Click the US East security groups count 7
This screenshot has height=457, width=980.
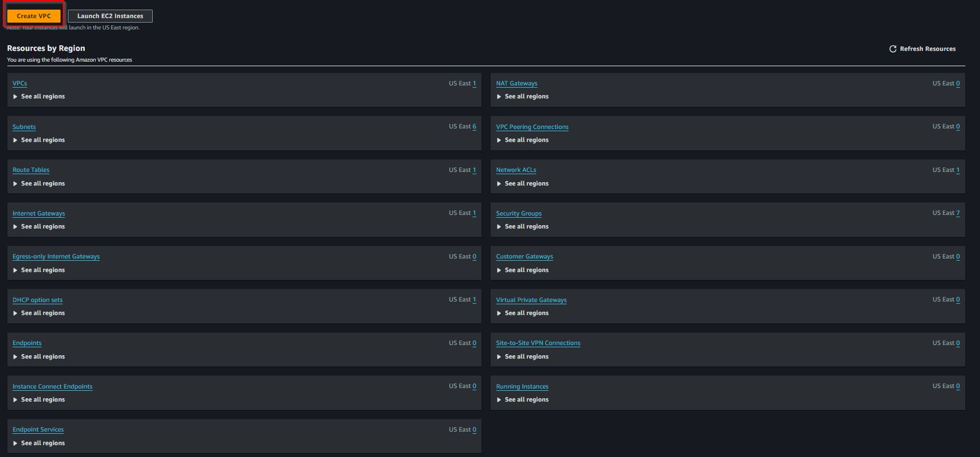[958, 213]
